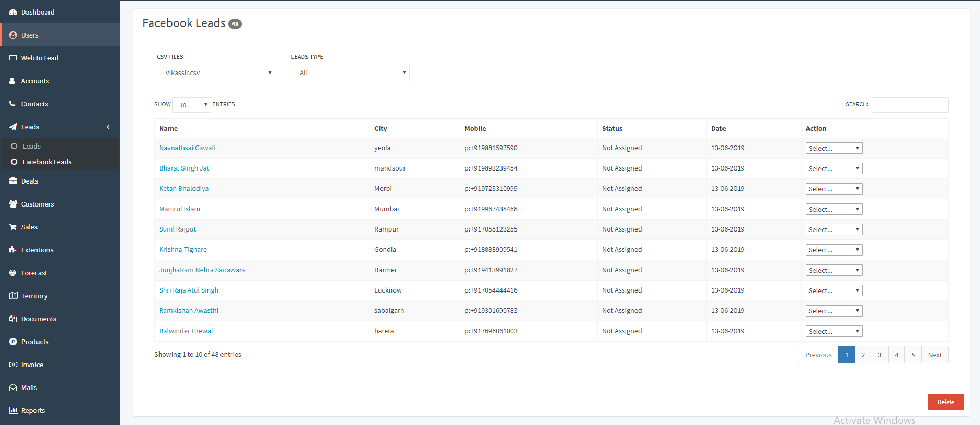The image size is (980, 425).
Task: Select the Leads submenu item
Action: (x=60, y=146)
